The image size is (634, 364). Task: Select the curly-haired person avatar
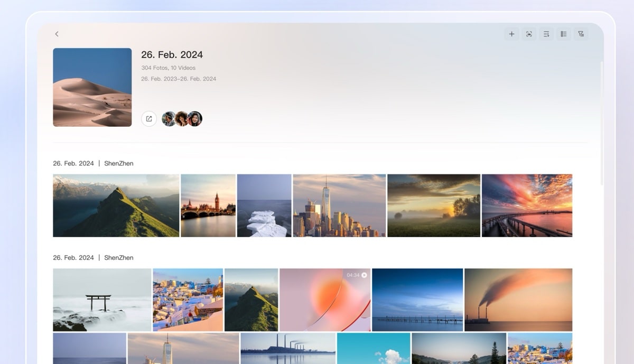[182, 119]
